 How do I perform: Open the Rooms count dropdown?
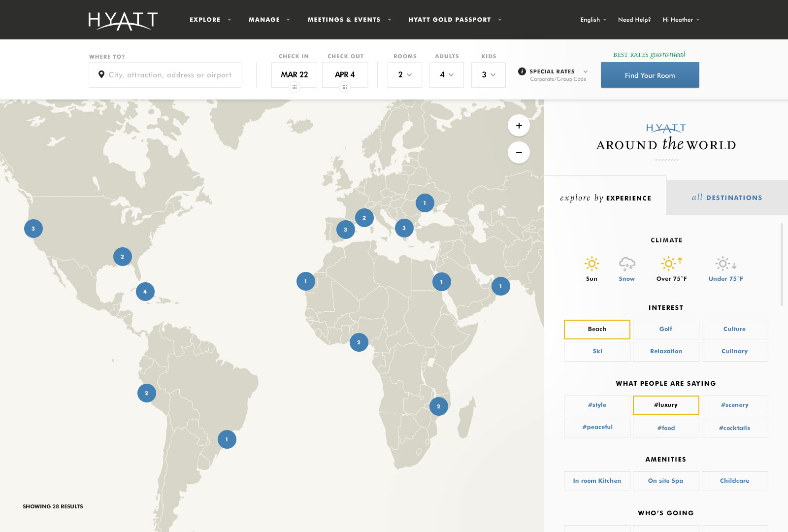[x=404, y=75]
